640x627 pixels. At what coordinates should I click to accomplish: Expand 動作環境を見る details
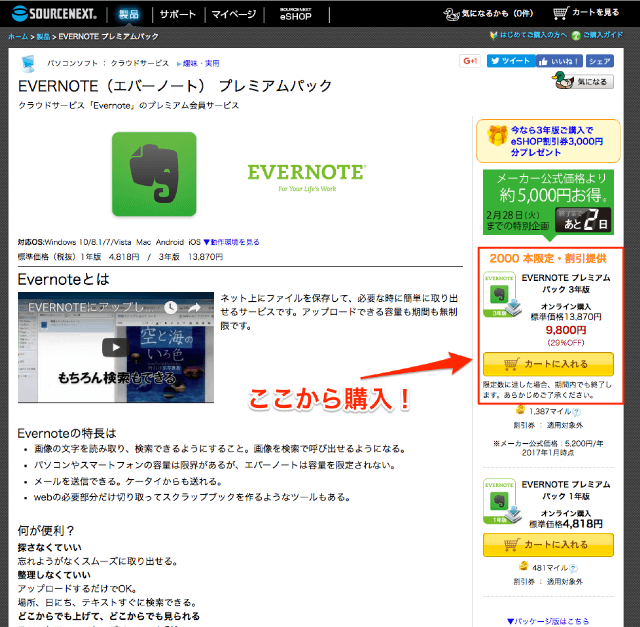point(231,242)
